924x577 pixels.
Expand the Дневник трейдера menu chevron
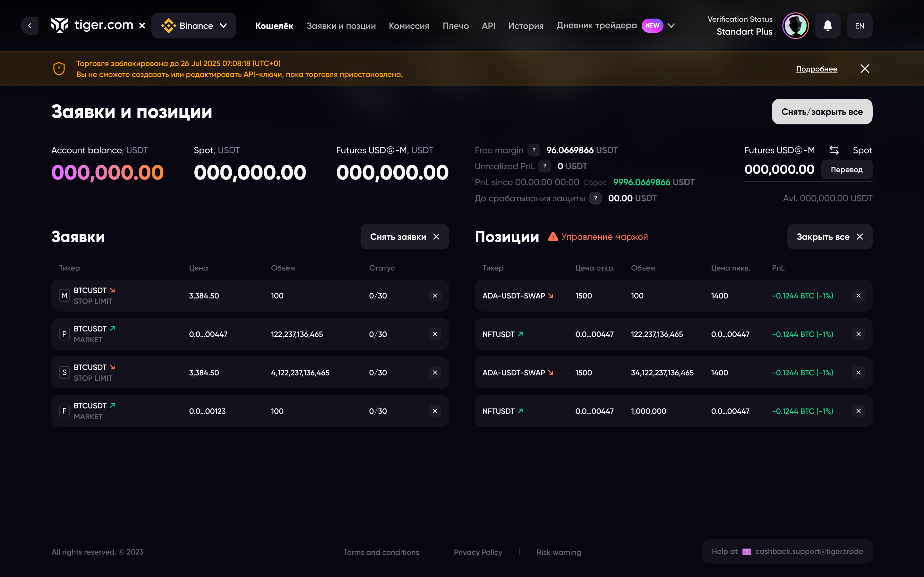point(671,26)
